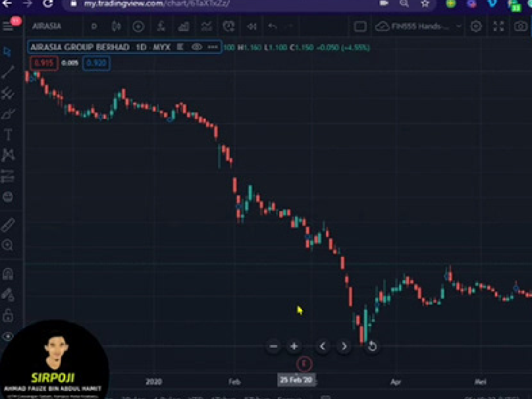532x399 pixels.
Task: Select the chart patterns tool
Action: (7, 155)
